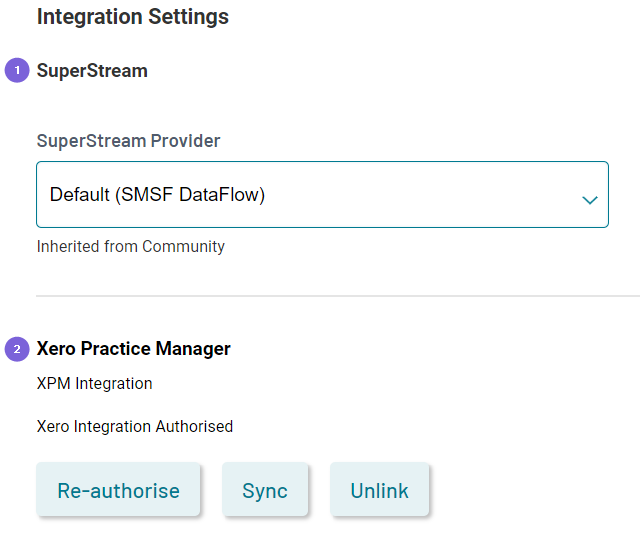
Task: Unlink the Xero integration
Action: coord(379,490)
